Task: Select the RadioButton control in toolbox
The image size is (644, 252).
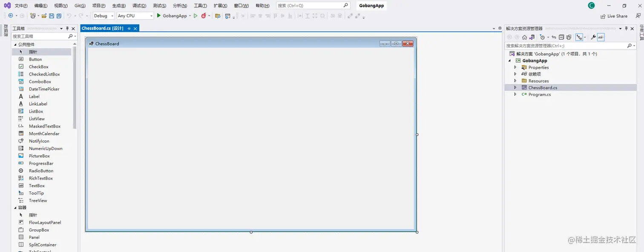Action: 41,171
